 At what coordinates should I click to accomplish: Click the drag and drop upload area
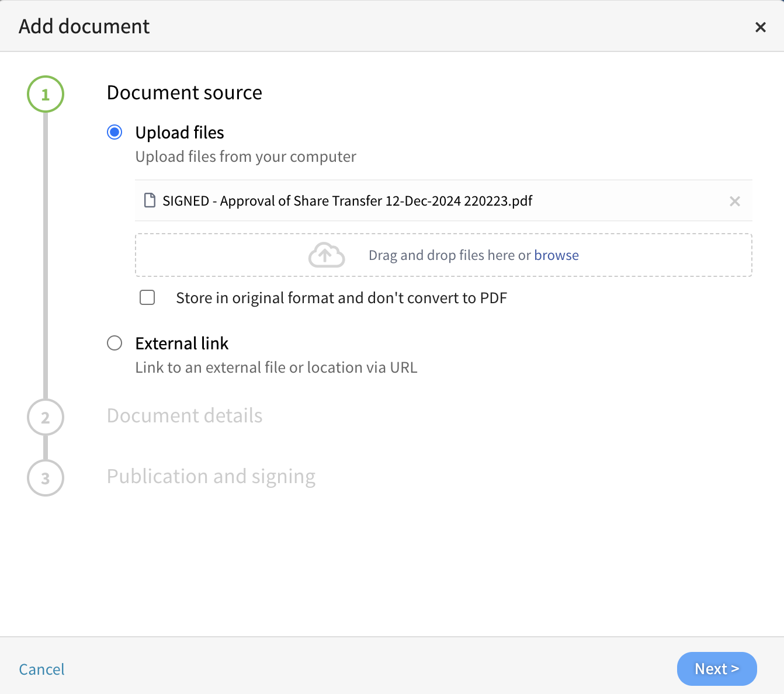(x=443, y=255)
